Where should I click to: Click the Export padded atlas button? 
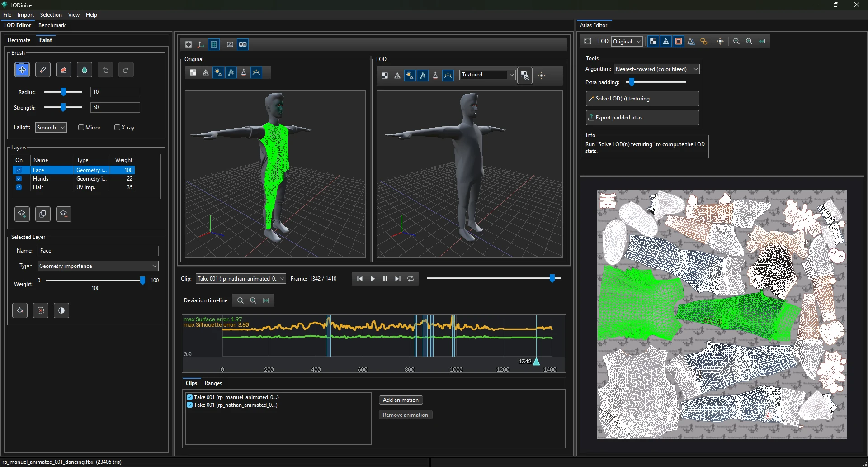pos(642,118)
